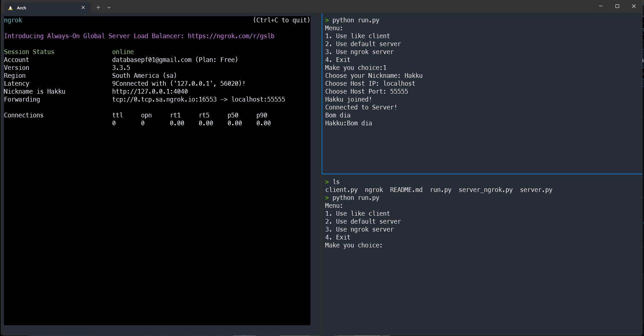Click 'client.py' in ls output
This screenshot has height=336, width=644.
pyautogui.click(x=341, y=190)
